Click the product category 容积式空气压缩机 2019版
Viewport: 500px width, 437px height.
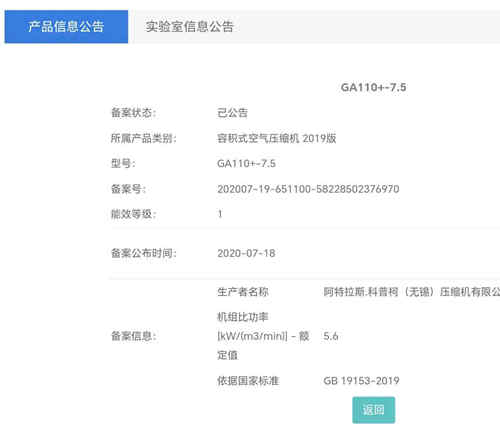coord(276,138)
